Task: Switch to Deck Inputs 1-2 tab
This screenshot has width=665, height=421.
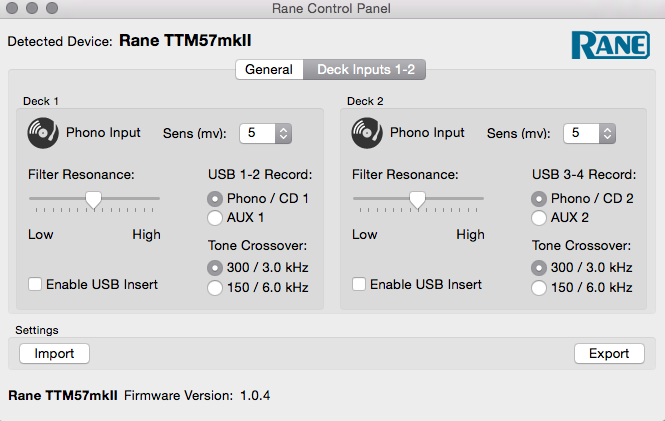Action: 366,70
